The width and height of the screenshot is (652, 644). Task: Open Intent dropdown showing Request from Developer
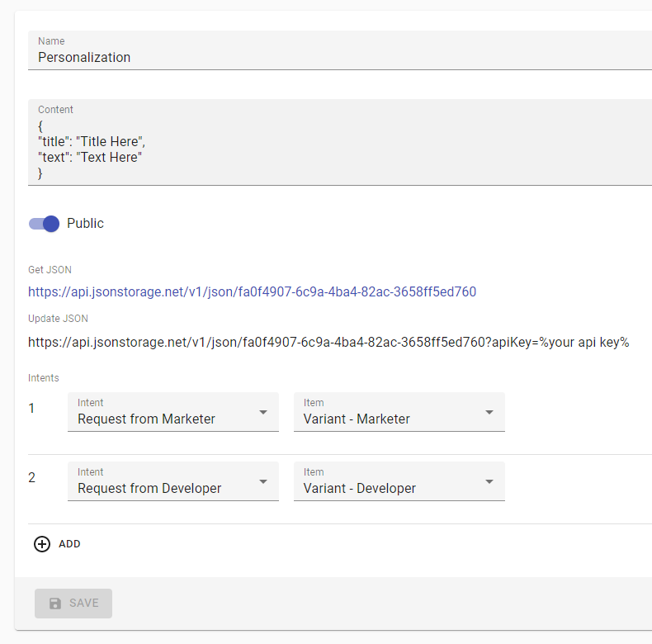coord(173,481)
